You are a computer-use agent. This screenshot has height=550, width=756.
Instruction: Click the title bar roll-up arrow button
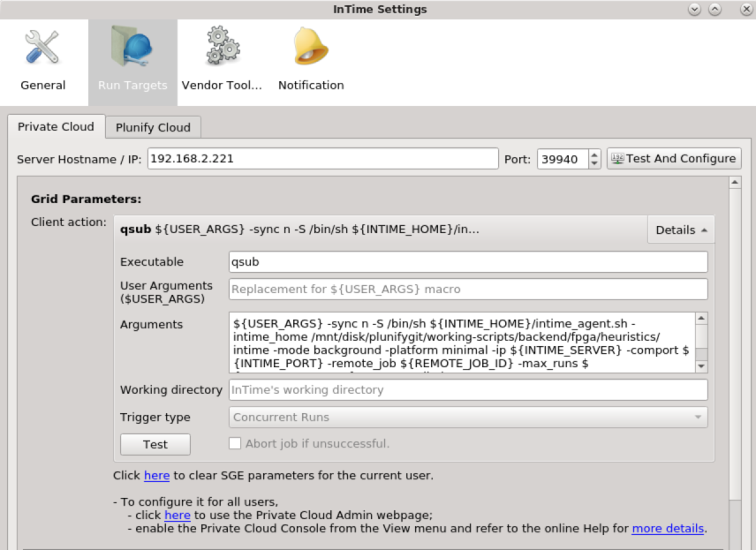[x=715, y=9]
